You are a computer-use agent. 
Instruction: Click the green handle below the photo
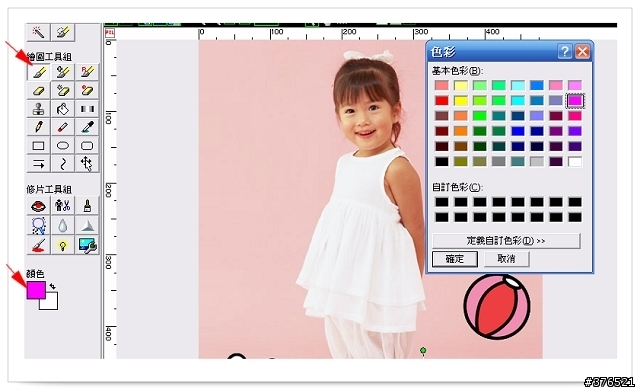click(423, 350)
